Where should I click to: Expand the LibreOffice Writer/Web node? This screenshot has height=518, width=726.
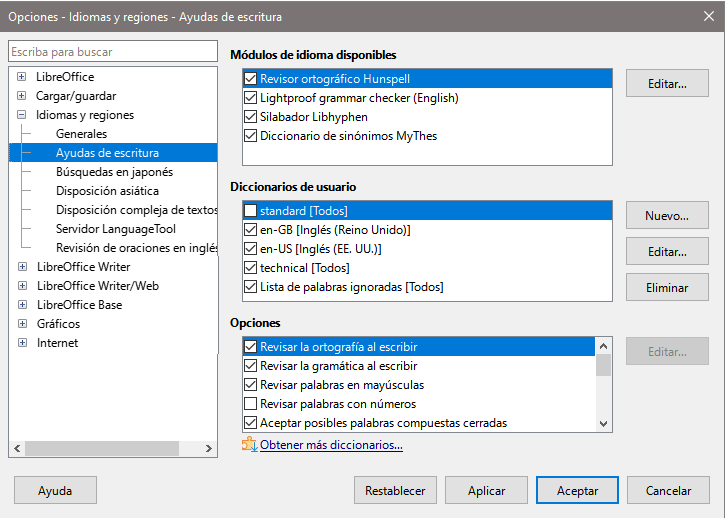22,286
